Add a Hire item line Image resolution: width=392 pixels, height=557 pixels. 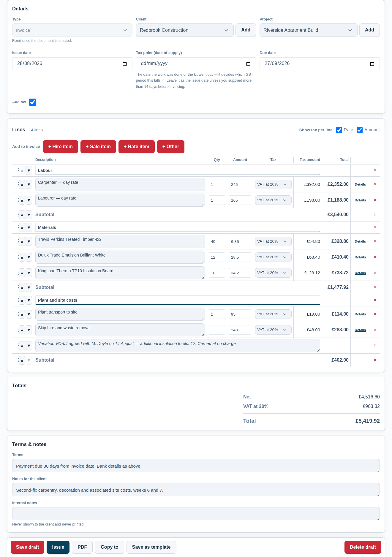pyautogui.click(x=61, y=147)
